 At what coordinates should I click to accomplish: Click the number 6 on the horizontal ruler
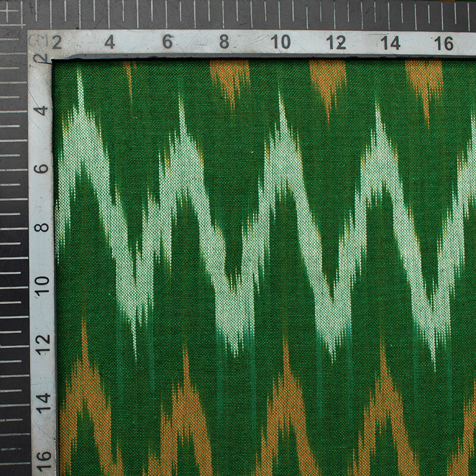pyautogui.click(x=168, y=42)
